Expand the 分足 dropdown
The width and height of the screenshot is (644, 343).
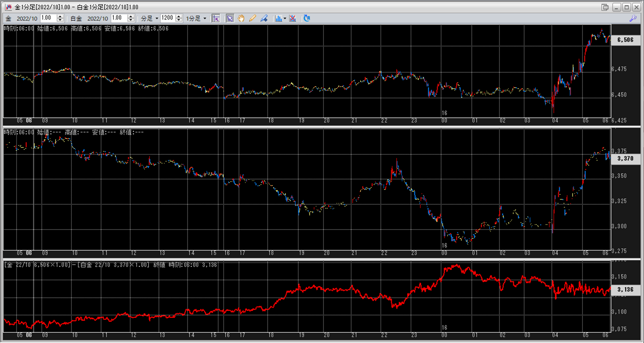(x=157, y=19)
